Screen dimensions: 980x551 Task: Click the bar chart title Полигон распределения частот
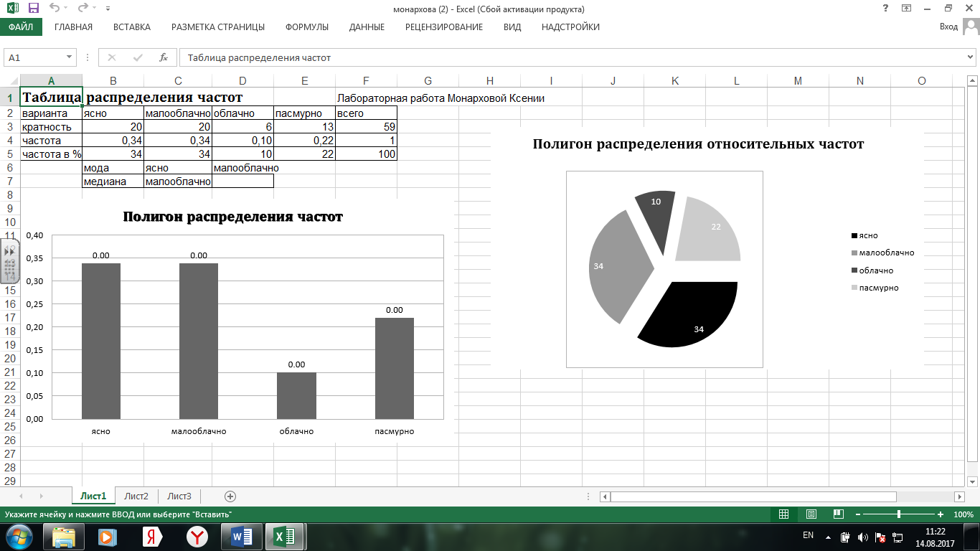tap(233, 217)
